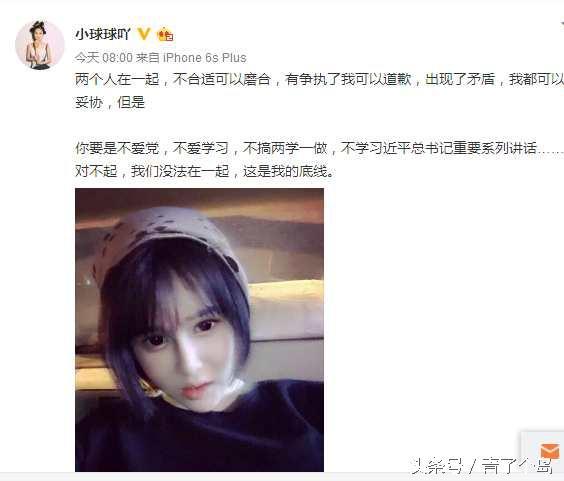Click the watermark name after the slash

click(x=517, y=466)
